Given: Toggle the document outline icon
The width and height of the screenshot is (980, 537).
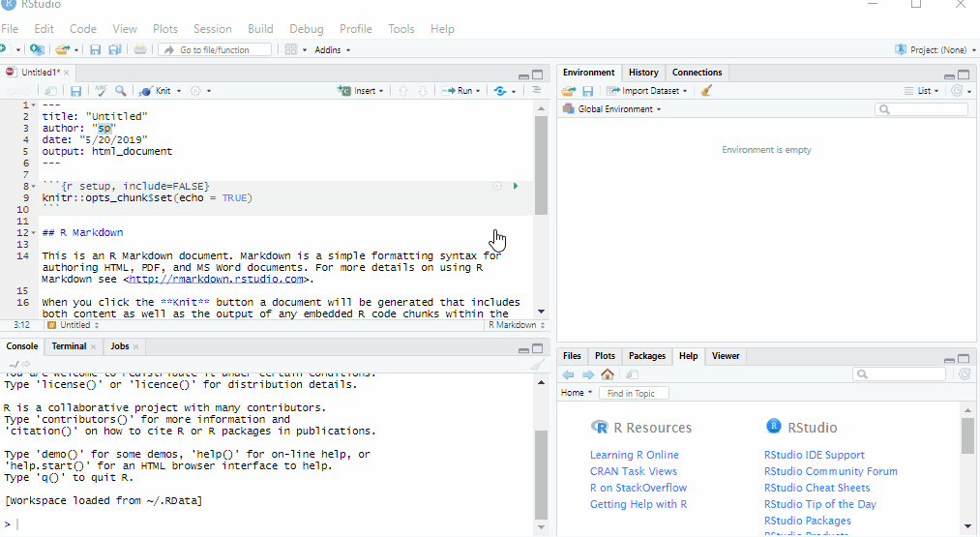Looking at the screenshot, I should [x=536, y=91].
